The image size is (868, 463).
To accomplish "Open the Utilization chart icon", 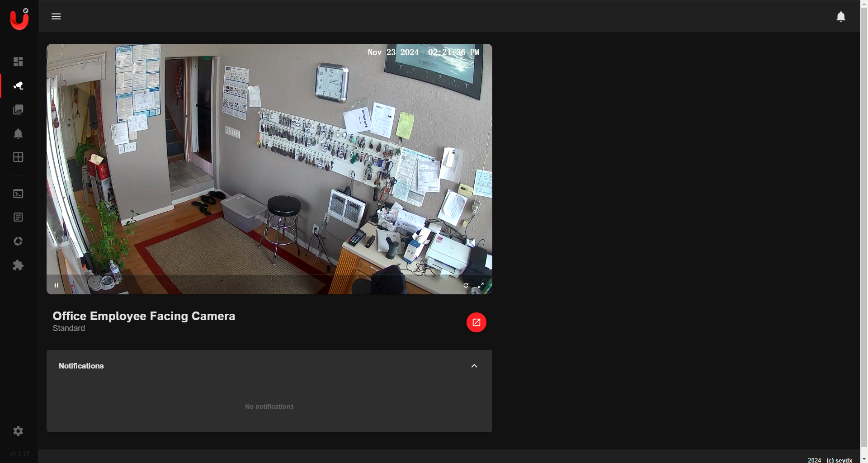I will pos(18,241).
